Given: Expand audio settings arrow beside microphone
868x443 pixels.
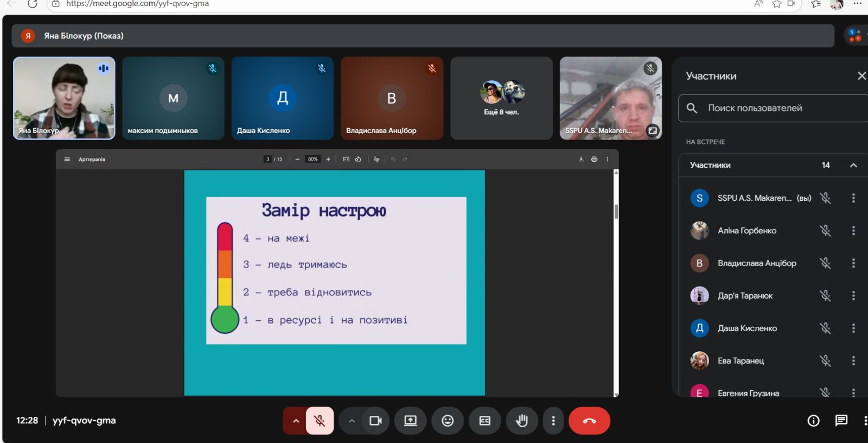Looking at the screenshot, I should 296,421.
